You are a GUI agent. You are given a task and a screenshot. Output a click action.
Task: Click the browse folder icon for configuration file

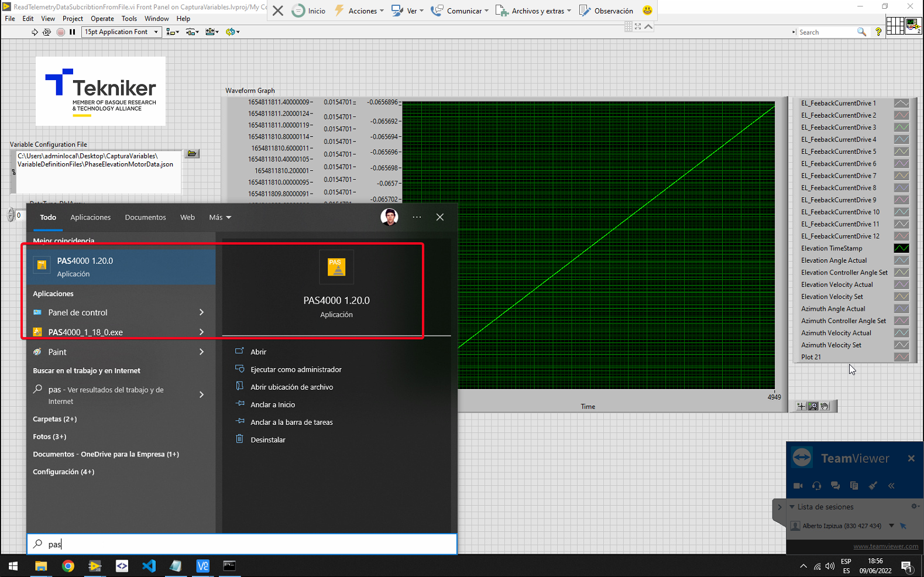pos(192,153)
